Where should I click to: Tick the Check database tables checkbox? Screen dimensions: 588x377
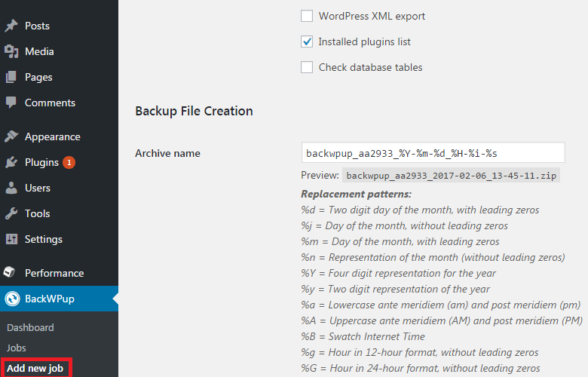[x=307, y=67]
